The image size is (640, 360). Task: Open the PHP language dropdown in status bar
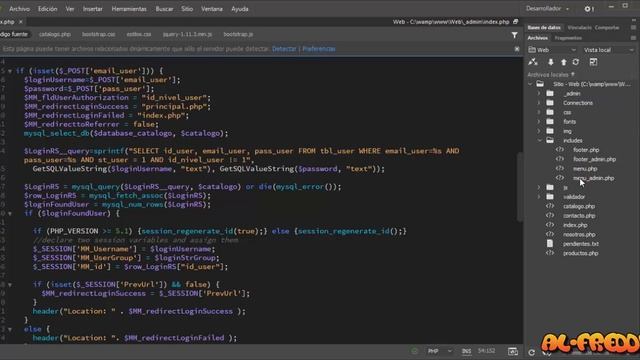click(x=440, y=351)
